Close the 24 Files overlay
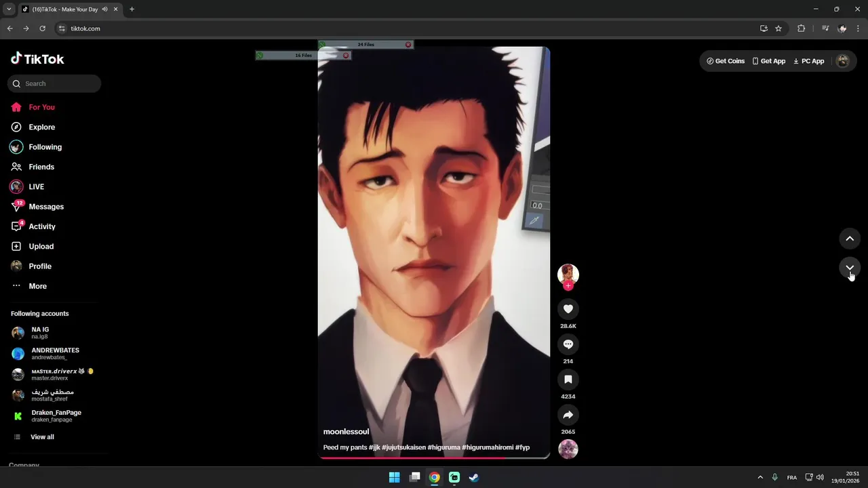 coord(408,45)
